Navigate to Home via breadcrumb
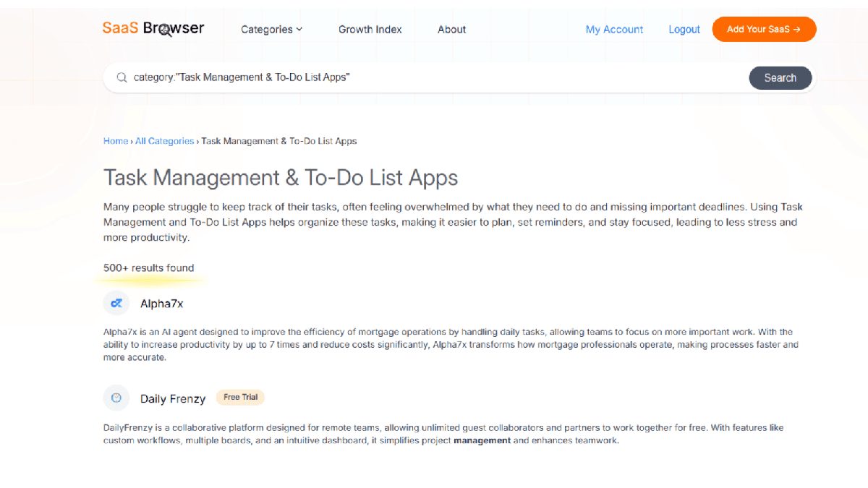 [x=115, y=141]
